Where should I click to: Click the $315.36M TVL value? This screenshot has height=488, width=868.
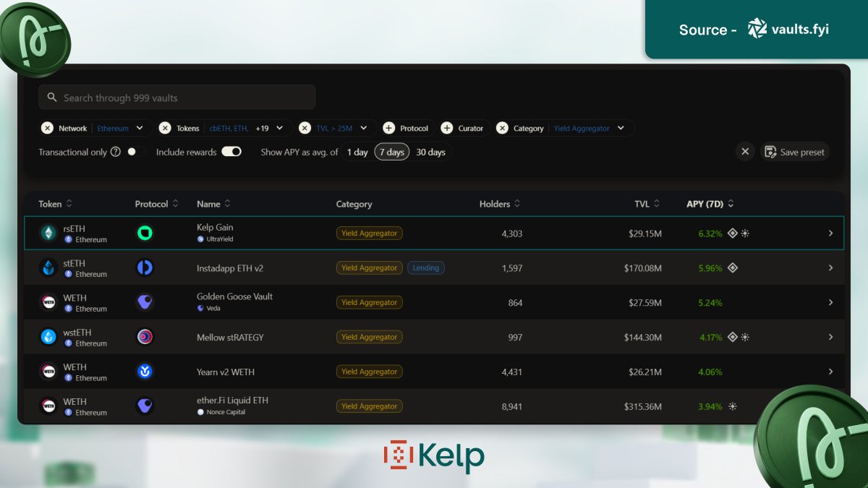point(642,406)
